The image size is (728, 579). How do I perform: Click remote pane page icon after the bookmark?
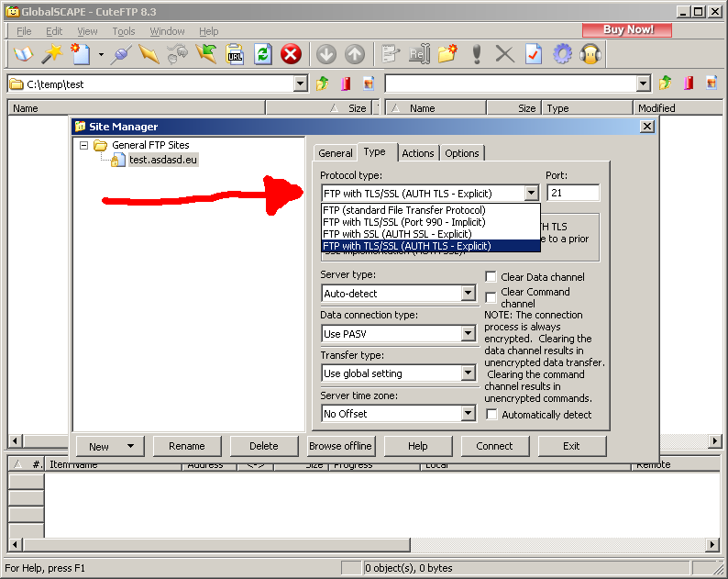coord(711,84)
